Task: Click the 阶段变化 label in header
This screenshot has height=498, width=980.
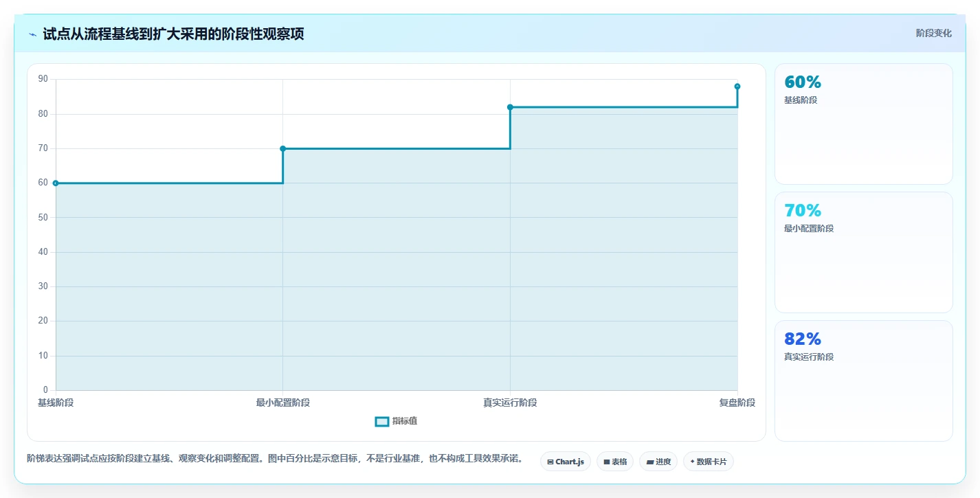Action: (934, 33)
